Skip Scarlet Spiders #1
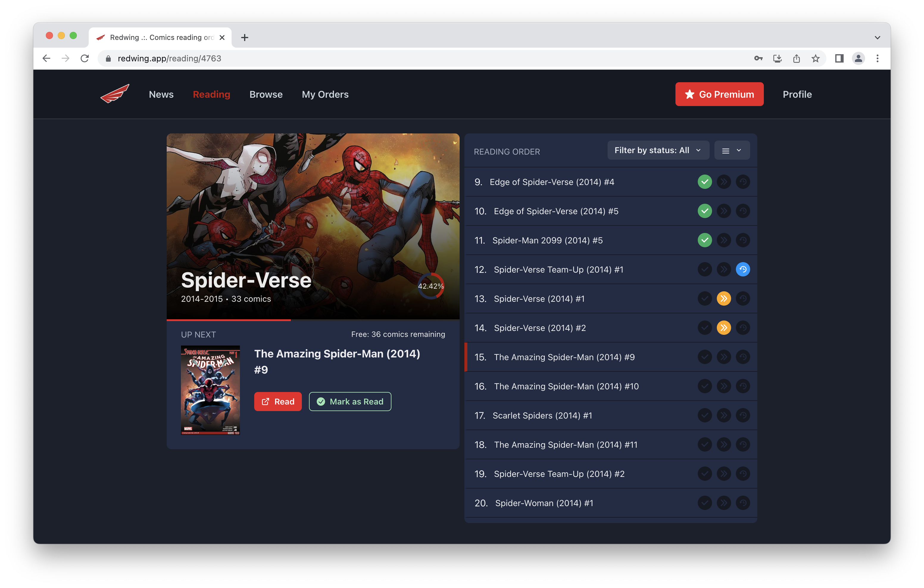924x588 pixels. tap(724, 415)
